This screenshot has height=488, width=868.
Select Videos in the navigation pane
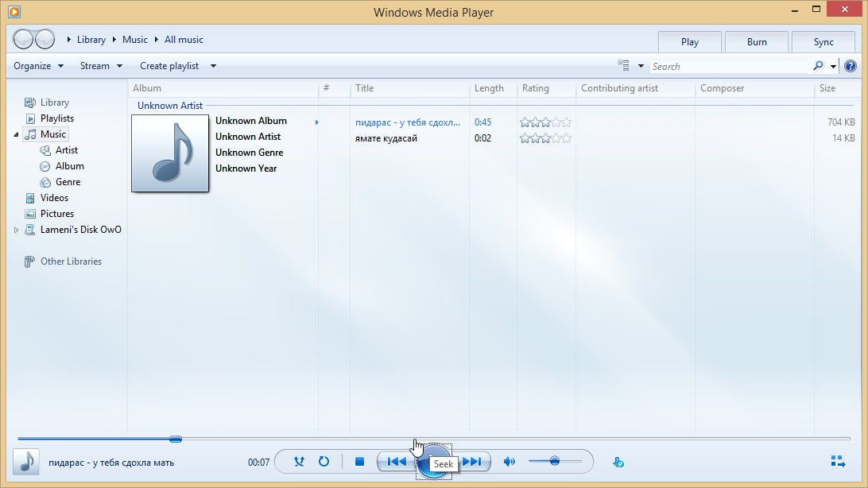pyautogui.click(x=54, y=198)
